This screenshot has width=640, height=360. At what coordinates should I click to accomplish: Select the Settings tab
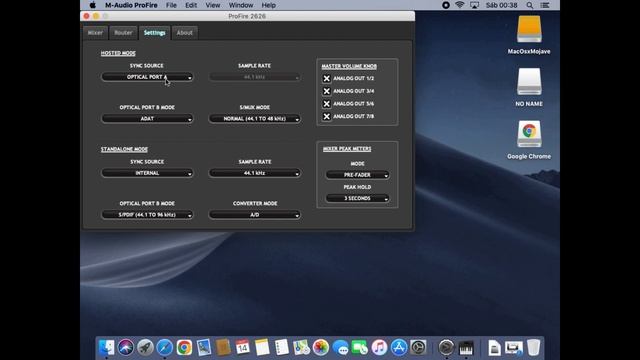[154, 33]
